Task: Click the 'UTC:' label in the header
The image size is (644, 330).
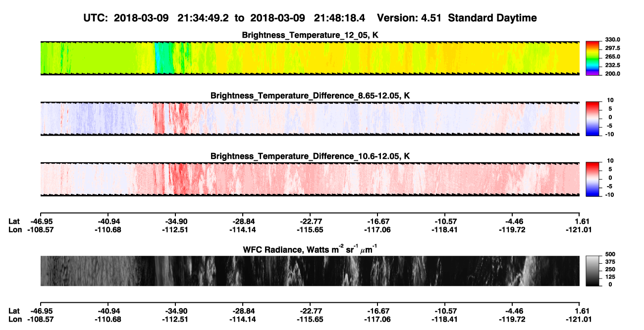Action: coord(96,18)
